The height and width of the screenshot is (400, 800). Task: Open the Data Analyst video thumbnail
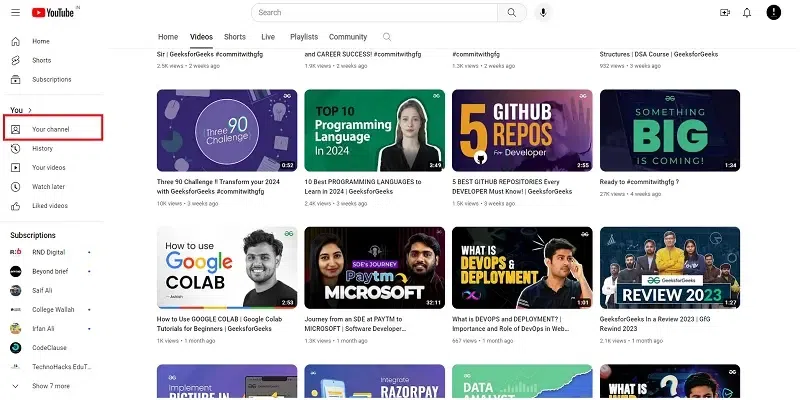click(522, 382)
